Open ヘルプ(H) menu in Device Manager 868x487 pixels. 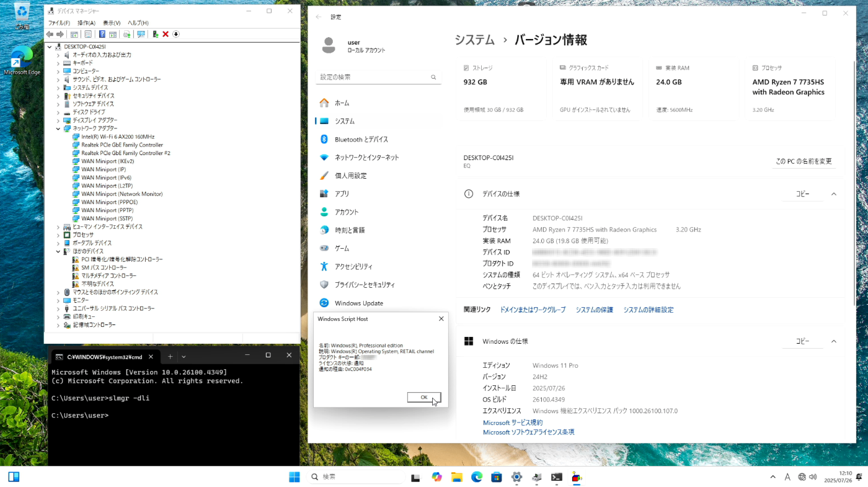point(138,23)
